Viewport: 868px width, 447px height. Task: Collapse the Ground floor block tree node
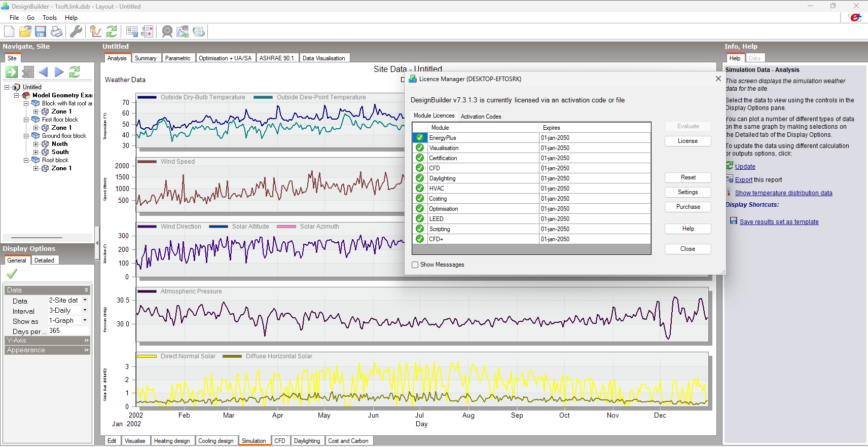coord(26,136)
